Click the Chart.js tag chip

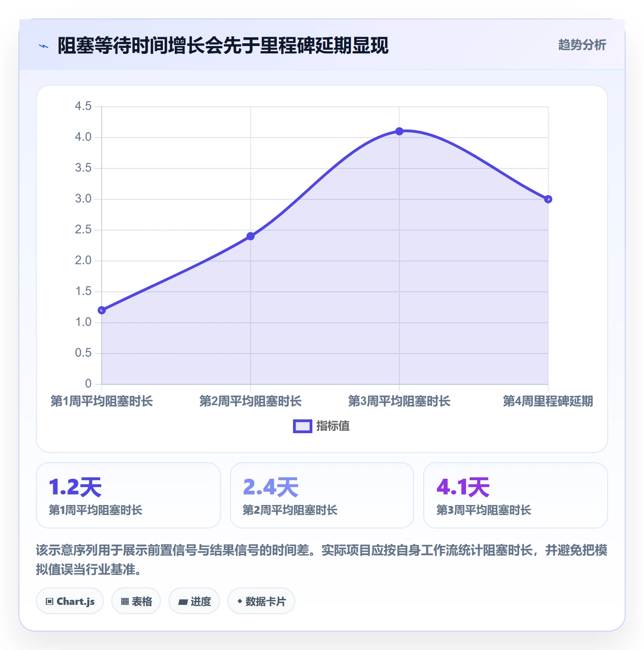[x=70, y=601]
